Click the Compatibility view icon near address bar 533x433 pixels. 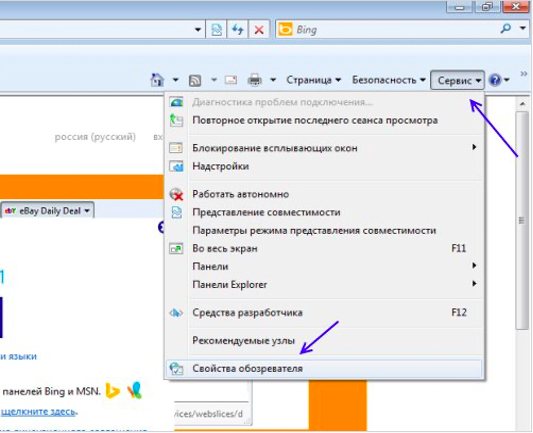click(217, 30)
